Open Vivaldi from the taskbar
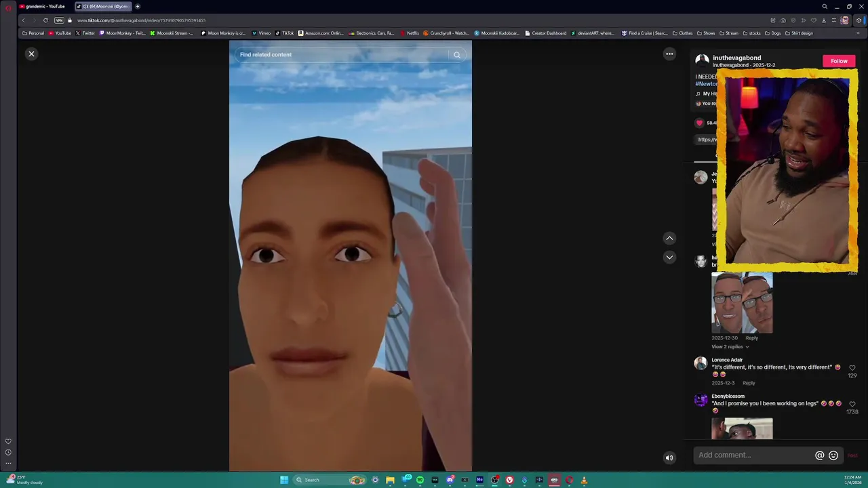Screen dimensions: 868x488 [509, 480]
